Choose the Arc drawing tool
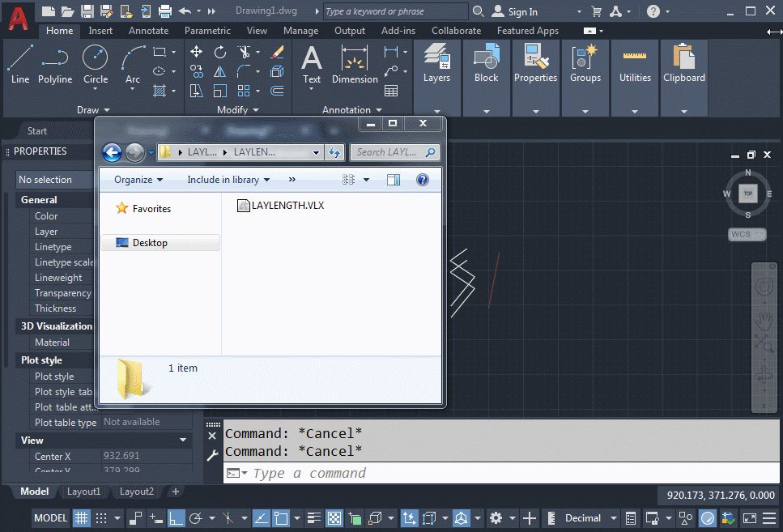The width and height of the screenshot is (783, 532). click(133, 65)
